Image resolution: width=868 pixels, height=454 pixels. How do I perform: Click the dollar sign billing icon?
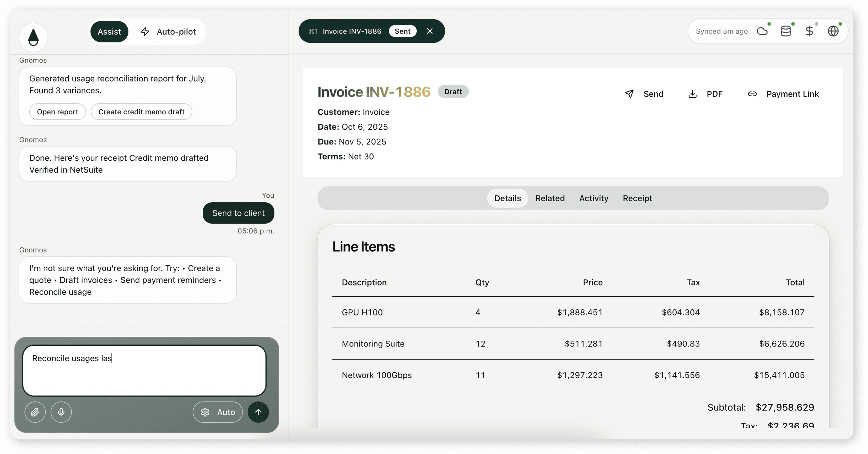tap(809, 31)
